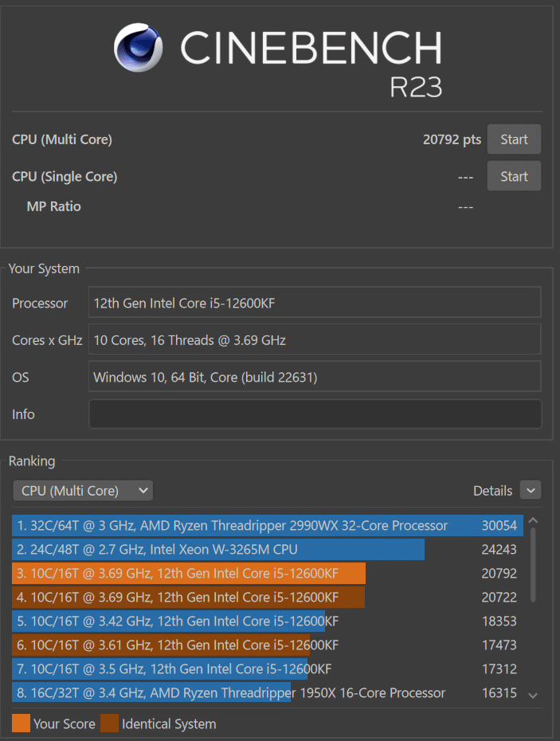Click the CPU (Multi Core) label

62,139
